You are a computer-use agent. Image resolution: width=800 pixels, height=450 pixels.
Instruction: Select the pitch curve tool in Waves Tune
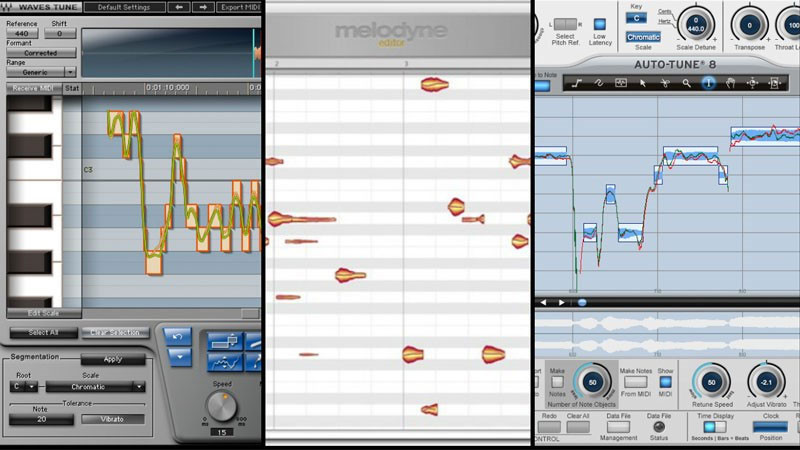pyautogui.click(x=226, y=364)
